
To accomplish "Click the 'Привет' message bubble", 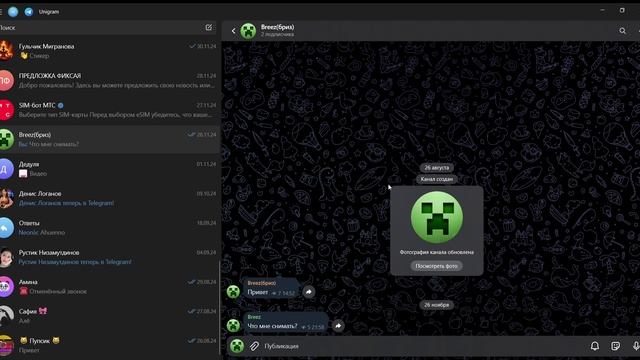I will click(x=271, y=288).
